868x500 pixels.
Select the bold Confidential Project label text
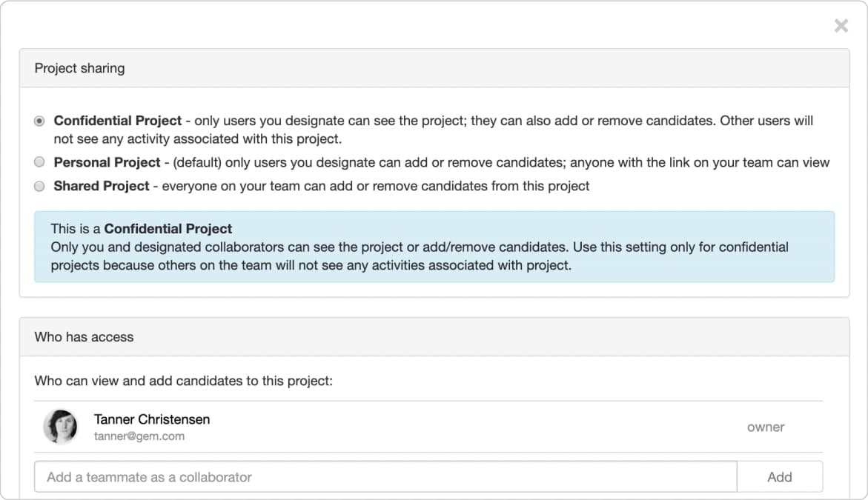pos(118,120)
